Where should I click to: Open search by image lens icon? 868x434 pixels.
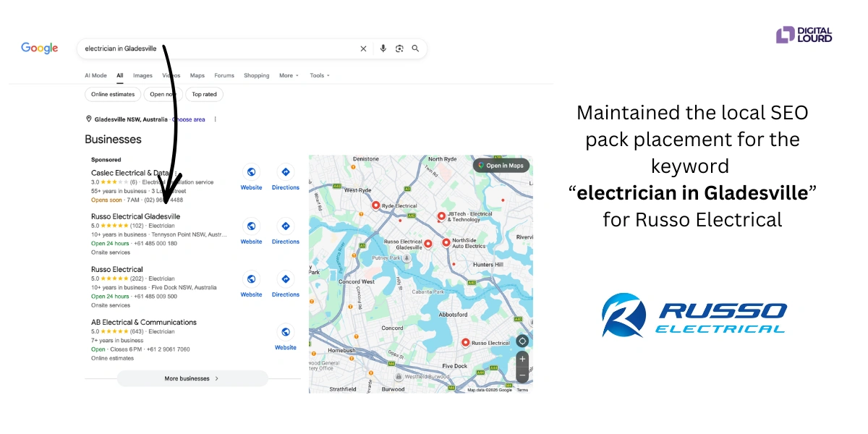[x=399, y=48]
